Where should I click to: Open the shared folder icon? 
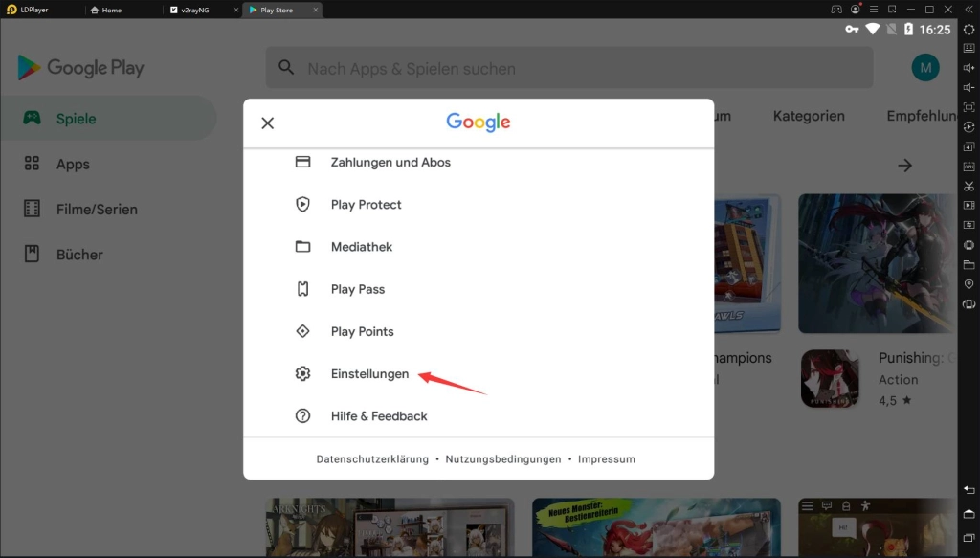(x=969, y=264)
